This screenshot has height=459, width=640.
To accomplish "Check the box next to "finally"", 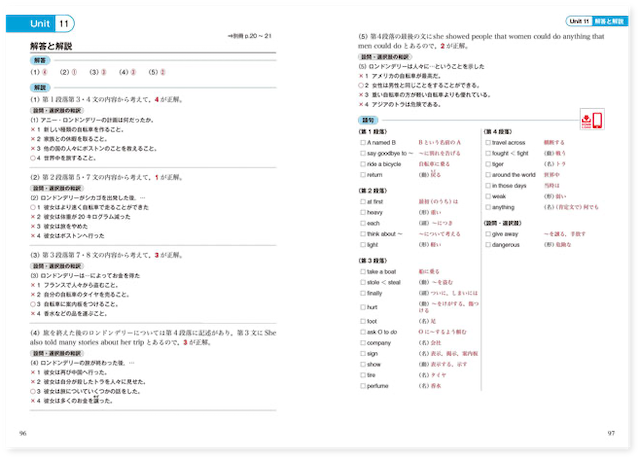I will tap(362, 293).
